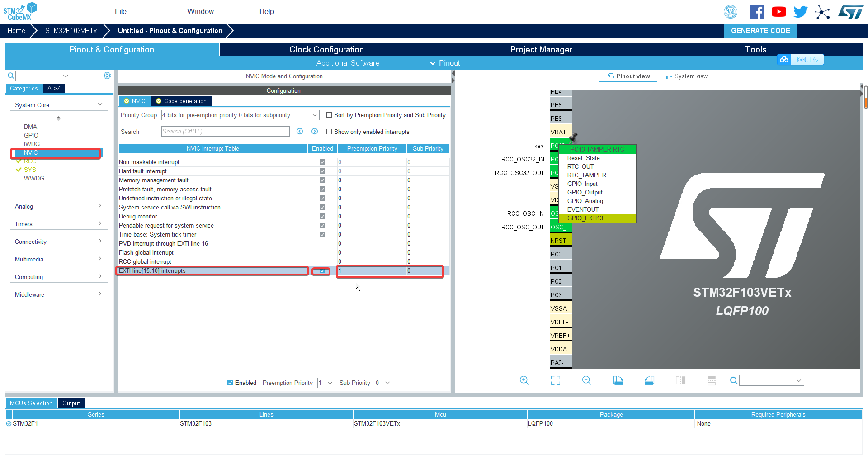This screenshot has width=868, height=460.
Task: Switch to the Project Manager tab
Action: click(541, 49)
